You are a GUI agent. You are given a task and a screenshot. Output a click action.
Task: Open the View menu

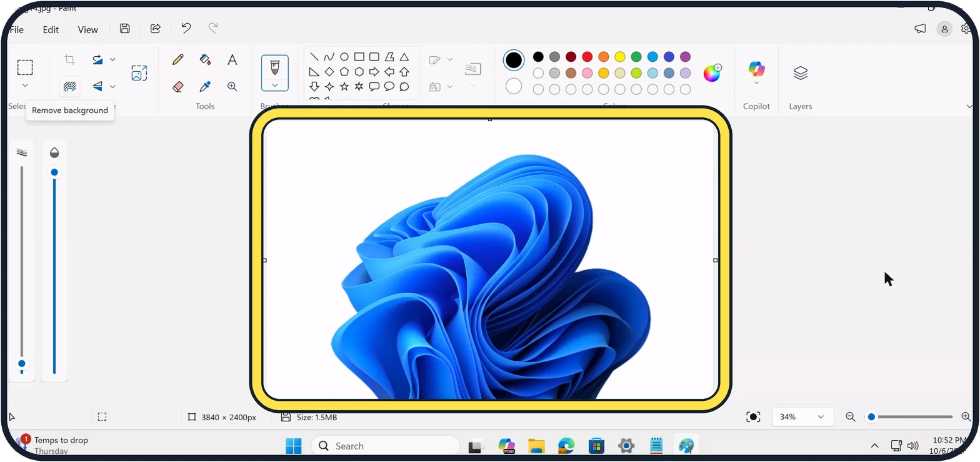pos(87,29)
